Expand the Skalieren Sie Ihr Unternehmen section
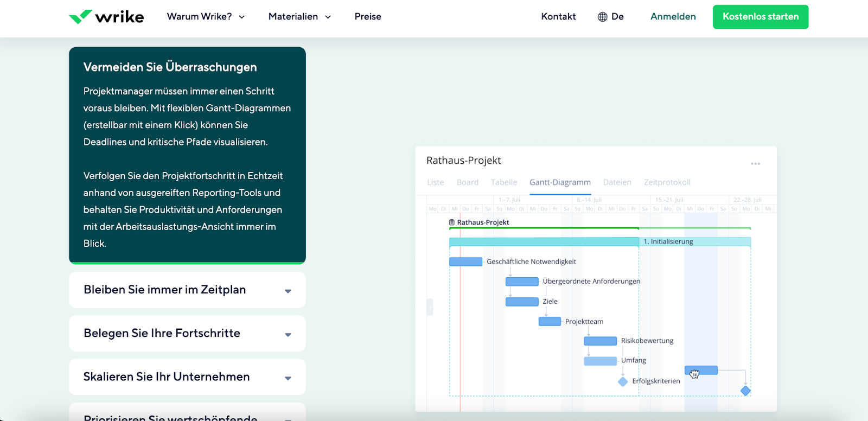 [187, 377]
